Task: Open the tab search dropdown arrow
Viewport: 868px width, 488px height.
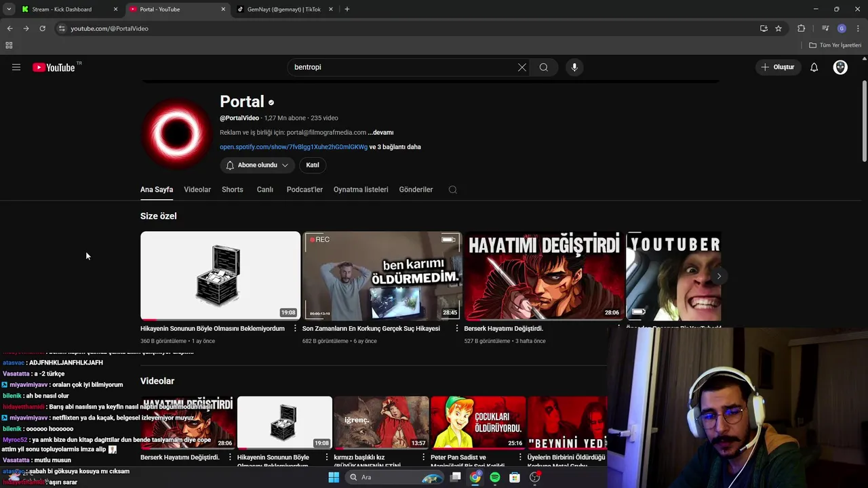Action: [9, 9]
